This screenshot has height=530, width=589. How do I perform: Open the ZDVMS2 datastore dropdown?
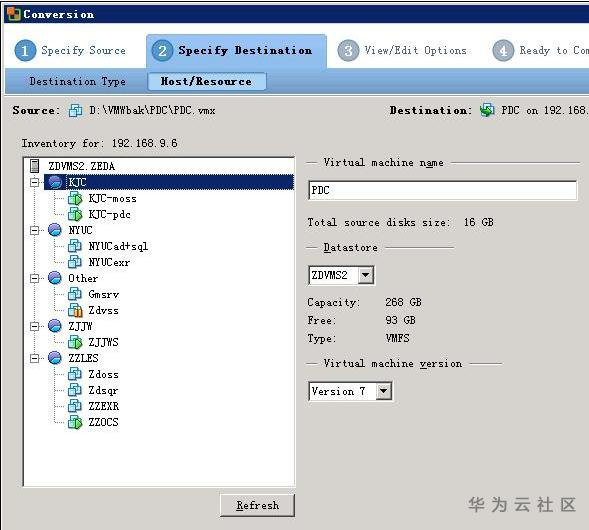point(365,276)
